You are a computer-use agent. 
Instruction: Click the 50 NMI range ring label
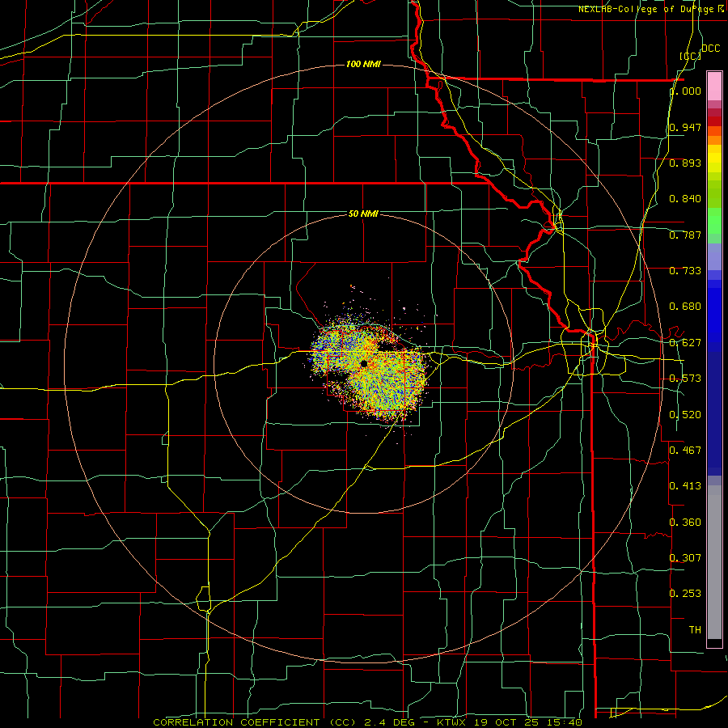[x=363, y=214]
